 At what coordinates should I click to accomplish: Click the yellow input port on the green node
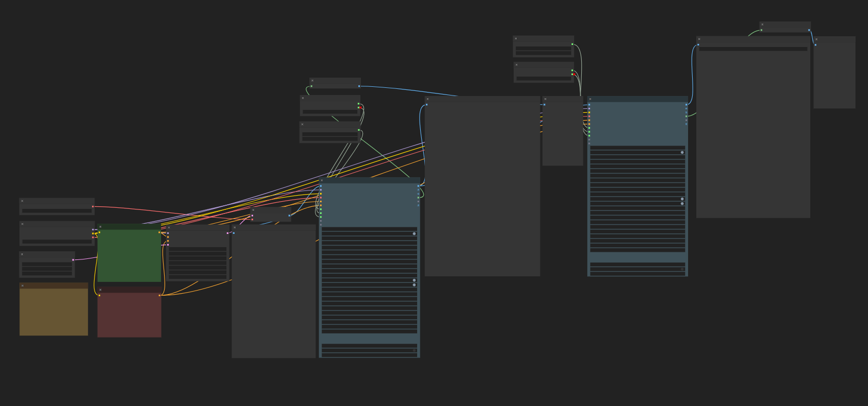click(x=99, y=232)
